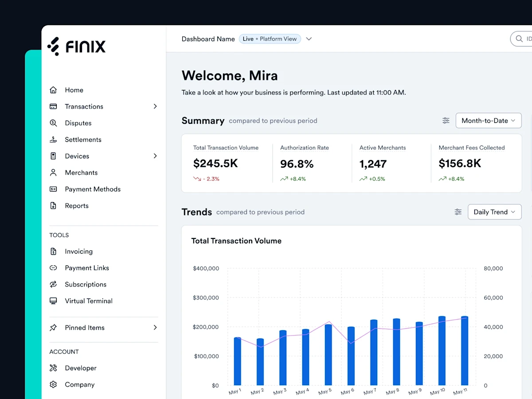Click the Finix logo
The image size is (532, 399).
tap(77, 47)
